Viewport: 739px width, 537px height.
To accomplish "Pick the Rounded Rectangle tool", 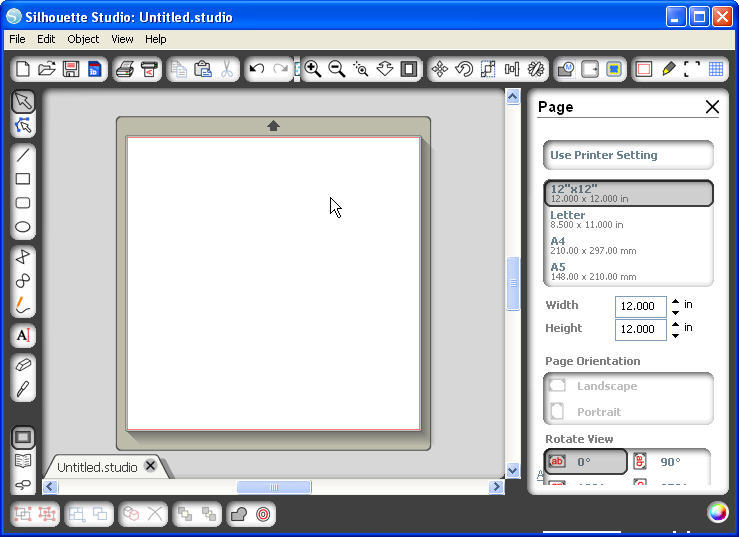I will pyautogui.click(x=23, y=203).
